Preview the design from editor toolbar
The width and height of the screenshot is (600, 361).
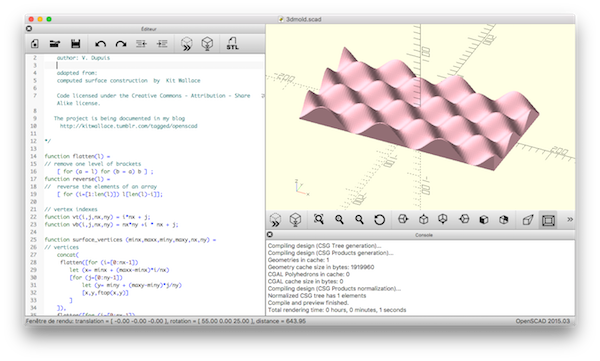[x=187, y=44]
